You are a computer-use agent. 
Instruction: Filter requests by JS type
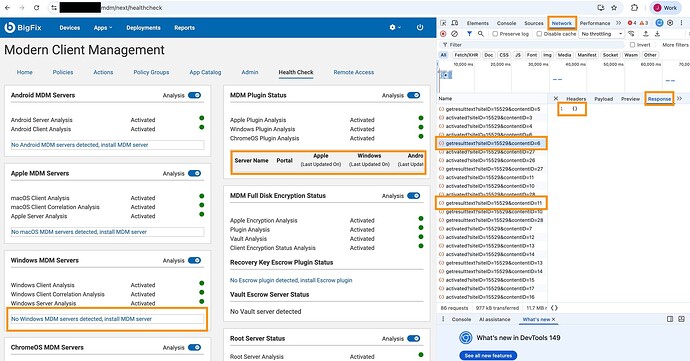518,55
